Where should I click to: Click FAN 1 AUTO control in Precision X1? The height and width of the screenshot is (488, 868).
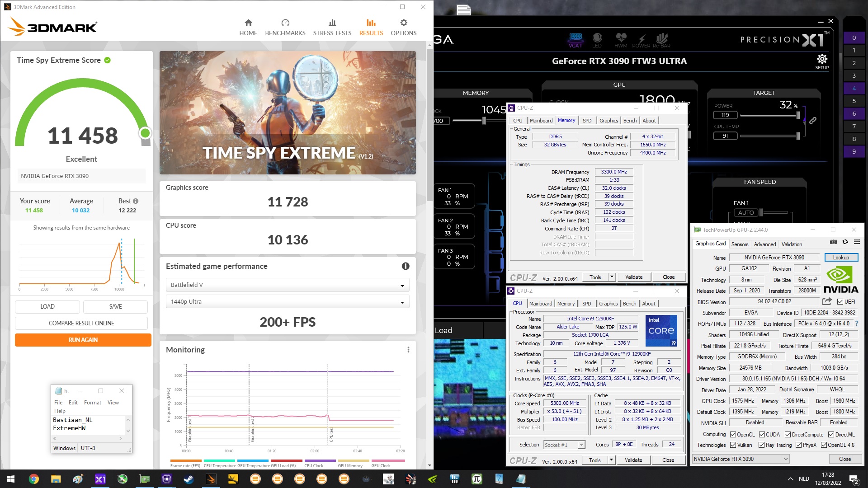[x=746, y=212]
